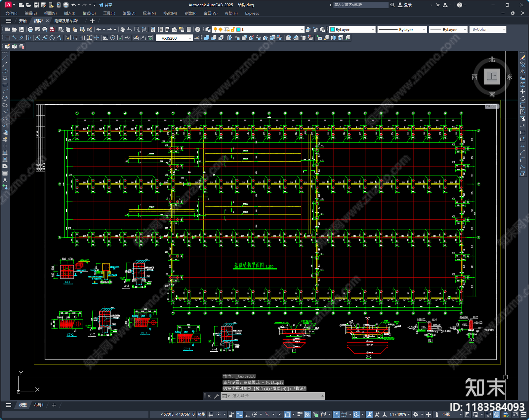Switch to the 模型 layout tab
Image resolution: width=529 pixels, height=420 pixels.
[23, 405]
